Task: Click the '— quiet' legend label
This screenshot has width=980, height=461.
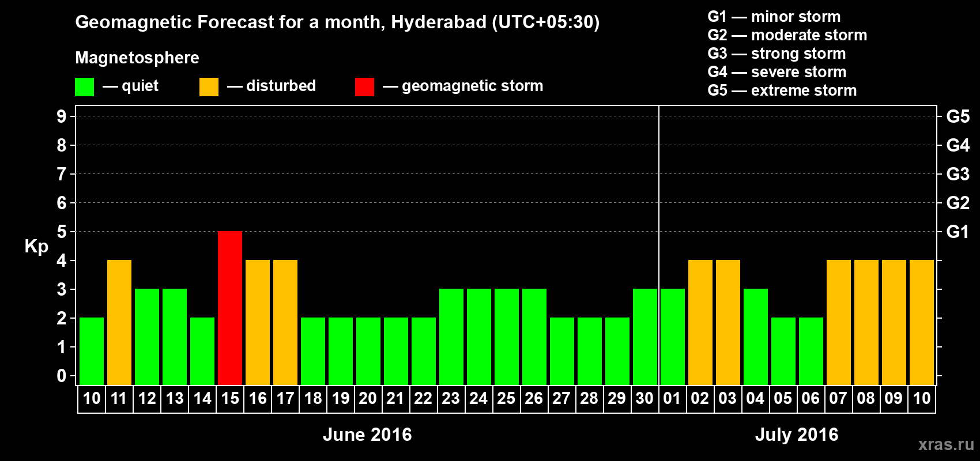Action: (130, 86)
